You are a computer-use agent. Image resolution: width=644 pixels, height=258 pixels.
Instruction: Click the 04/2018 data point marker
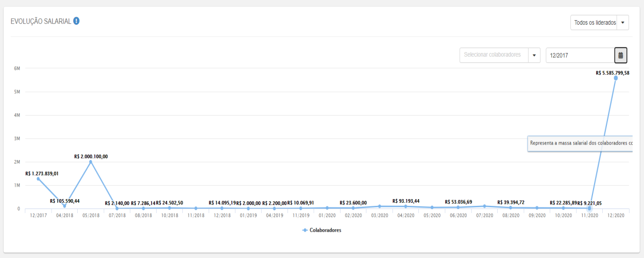click(64, 206)
